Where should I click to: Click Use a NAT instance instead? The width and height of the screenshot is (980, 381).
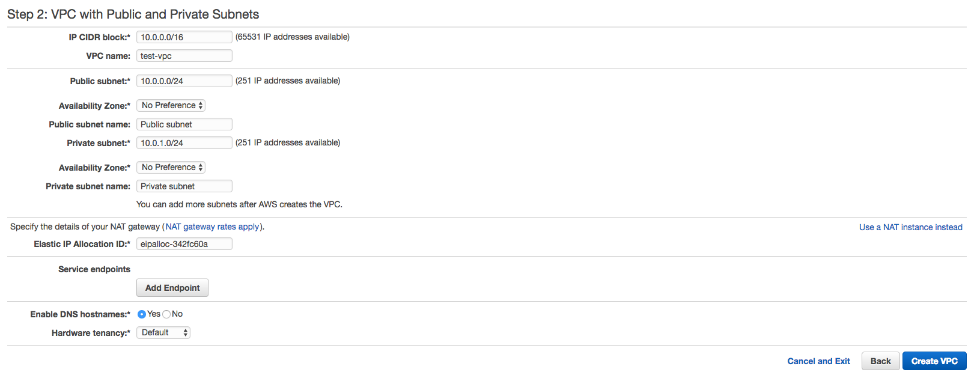[911, 227]
